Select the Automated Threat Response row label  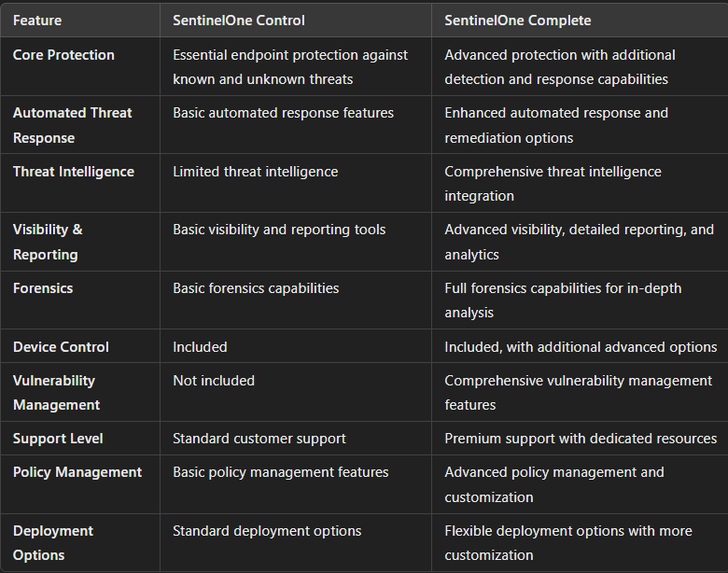tap(72, 125)
